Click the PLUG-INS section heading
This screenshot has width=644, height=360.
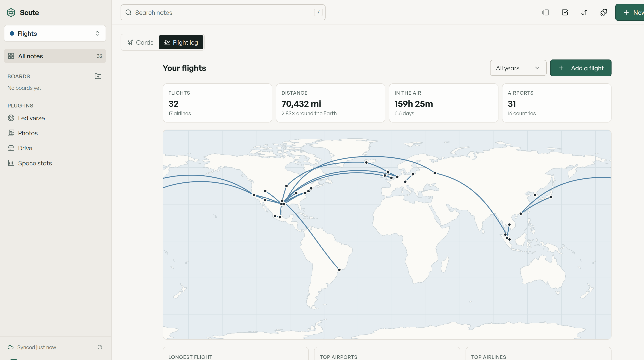(x=20, y=106)
